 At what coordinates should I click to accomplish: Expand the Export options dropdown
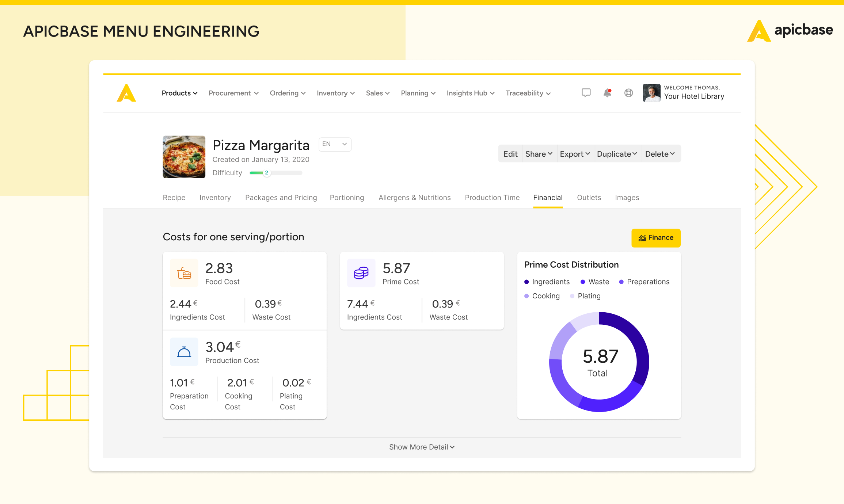click(x=575, y=154)
